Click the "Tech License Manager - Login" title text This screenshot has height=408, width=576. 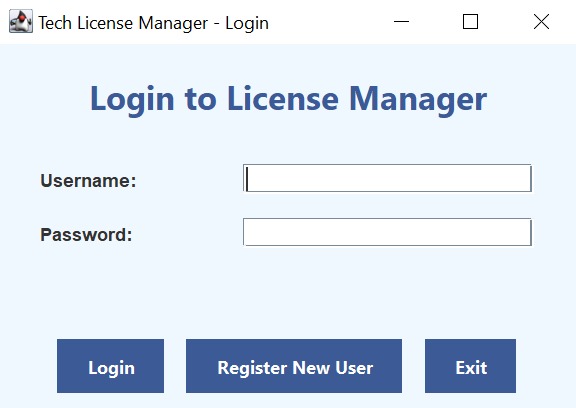(x=154, y=23)
